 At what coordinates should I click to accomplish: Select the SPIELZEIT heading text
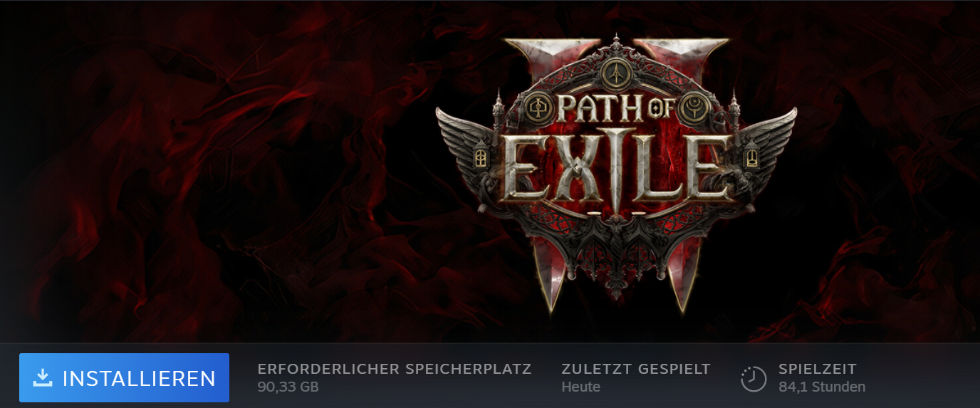click(x=818, y=370)
